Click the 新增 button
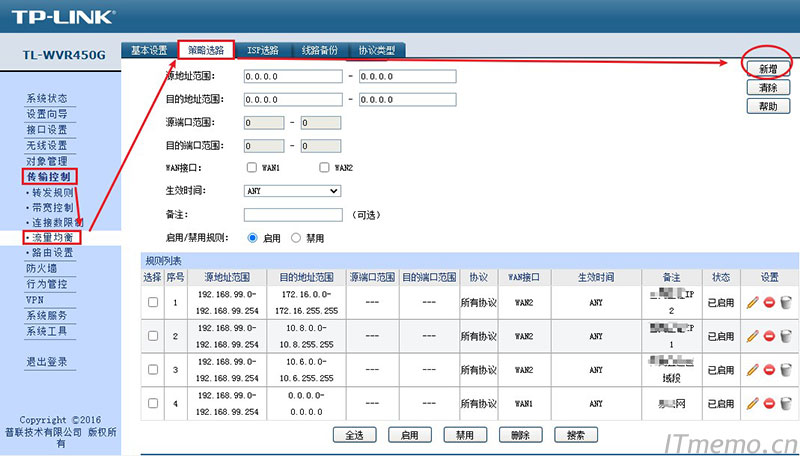The height and width of the screenshot is (456, 800). [x=768, y=69]
